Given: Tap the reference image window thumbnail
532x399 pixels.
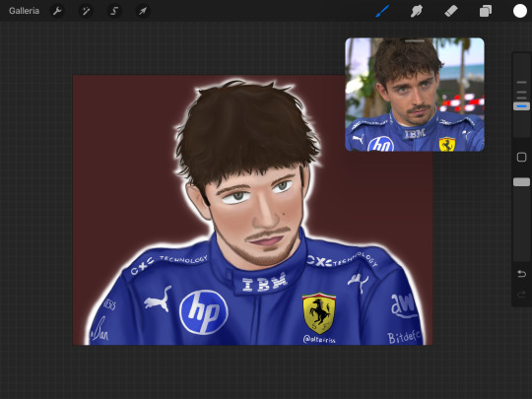Looking at the screenshot, I should click(415, 95).
